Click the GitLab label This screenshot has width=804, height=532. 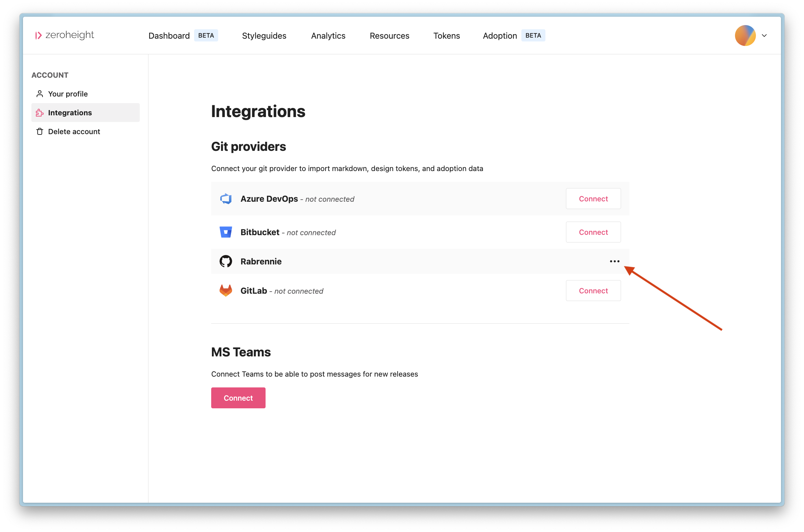point(254,291)
